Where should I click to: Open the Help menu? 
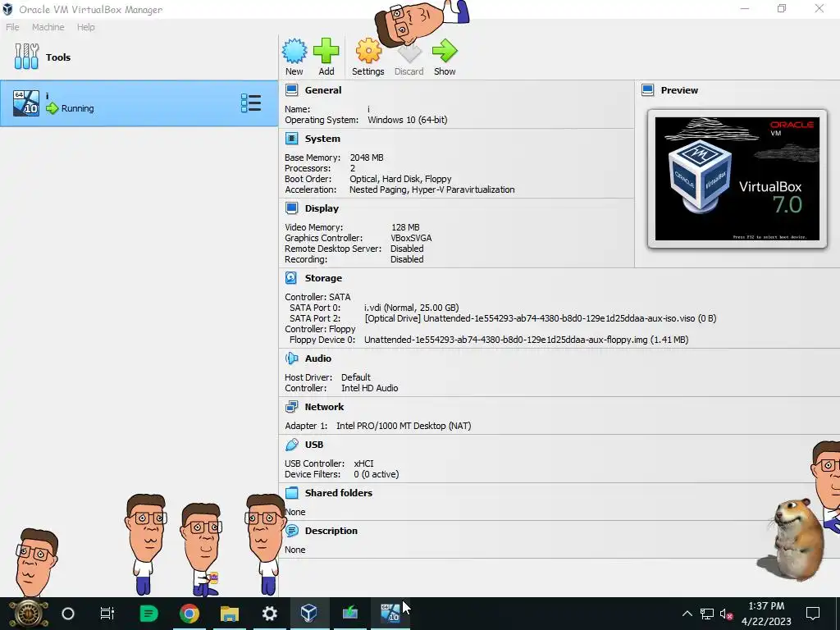[85, 27]
